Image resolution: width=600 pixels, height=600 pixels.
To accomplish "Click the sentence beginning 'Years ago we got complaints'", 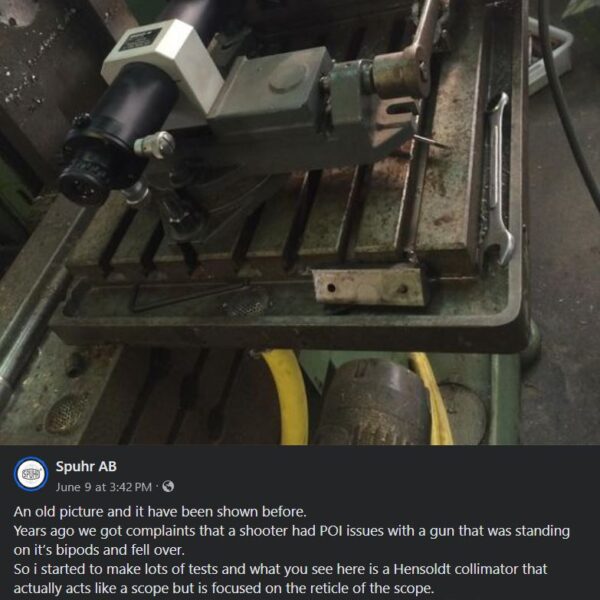I will pos(292,531).
